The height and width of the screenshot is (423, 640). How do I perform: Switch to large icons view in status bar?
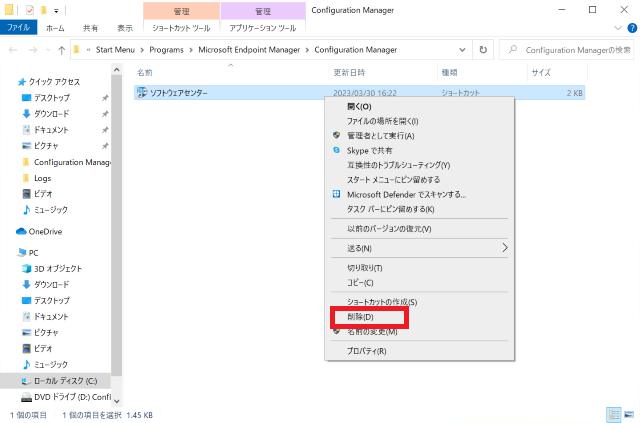point(629,414)
